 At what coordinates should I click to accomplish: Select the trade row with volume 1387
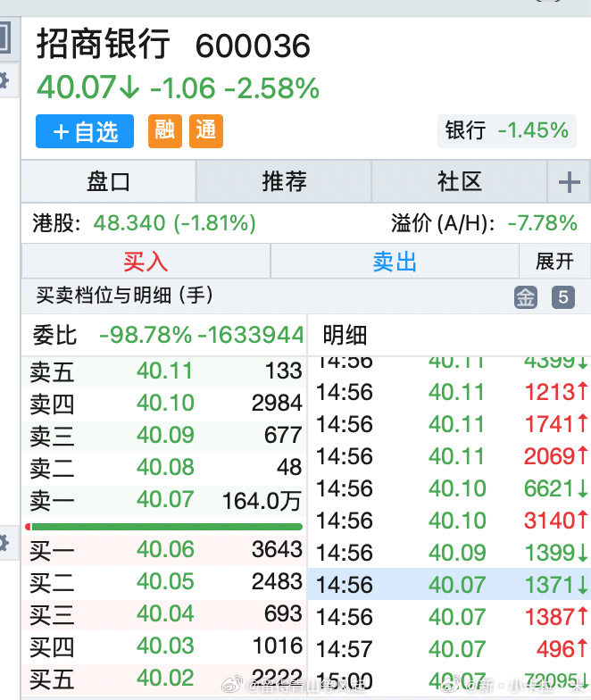pyautogui.click(x=450, y=617)
